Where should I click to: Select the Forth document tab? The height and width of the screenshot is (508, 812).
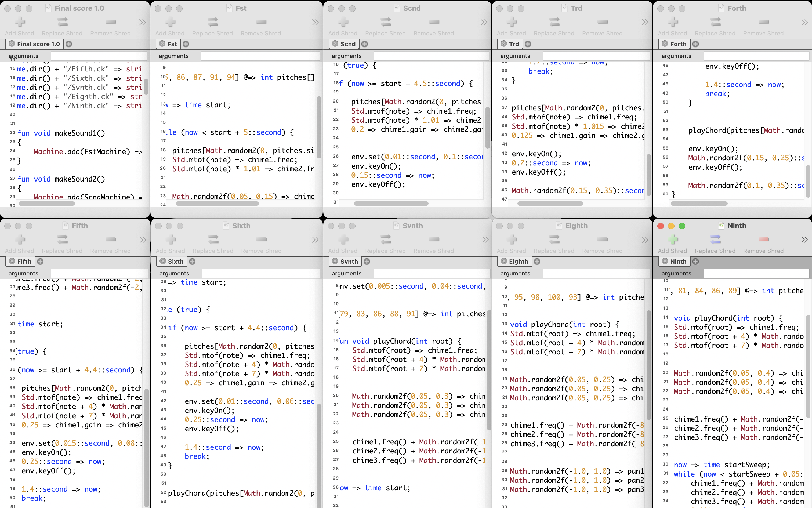678,44
